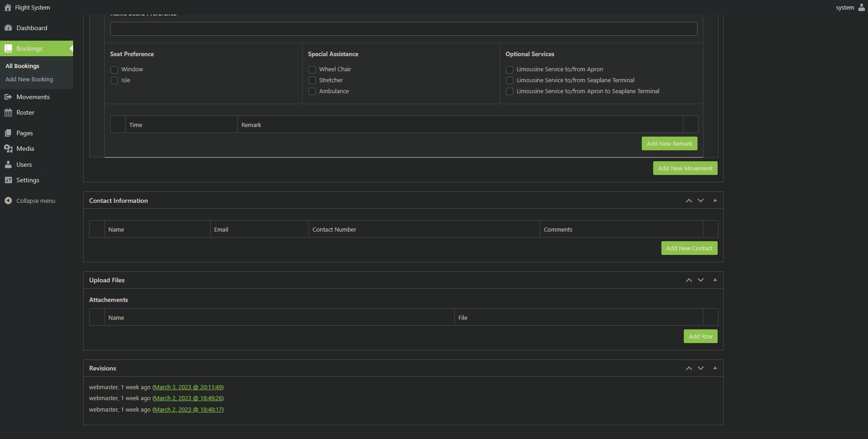Viewport: 868px width, 439px height.
Task: Move Contact Information panel up
Action: (x=689, y=201)
